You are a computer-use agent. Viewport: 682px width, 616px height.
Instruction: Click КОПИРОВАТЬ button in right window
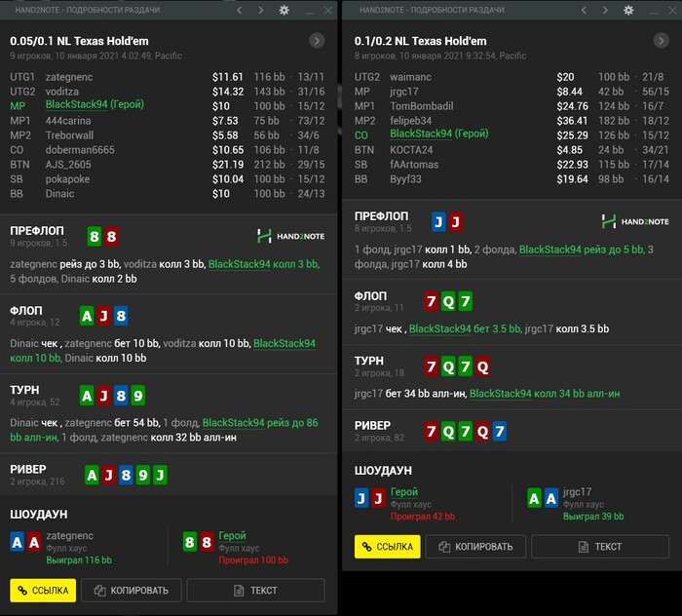pyautogui.click(x=475, y=547)
